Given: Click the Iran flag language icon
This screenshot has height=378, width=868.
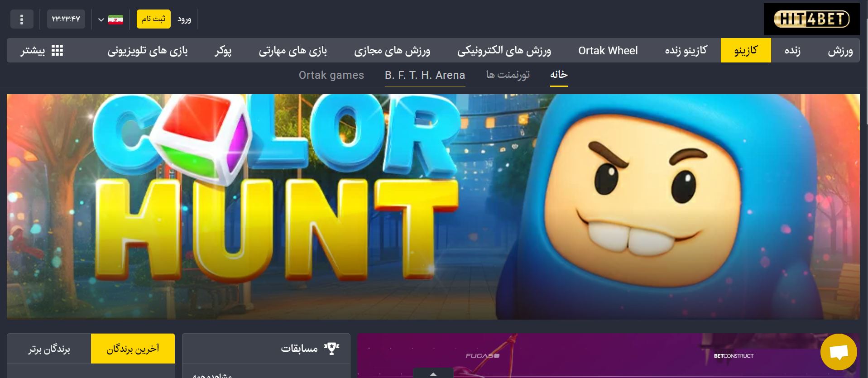Looking at the screenshot, I should 115,19.
